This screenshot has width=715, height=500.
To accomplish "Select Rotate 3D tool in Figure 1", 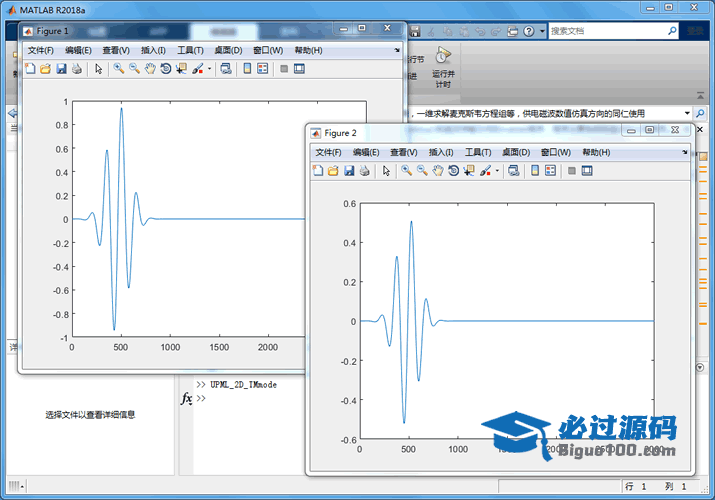I will [166, 69].
